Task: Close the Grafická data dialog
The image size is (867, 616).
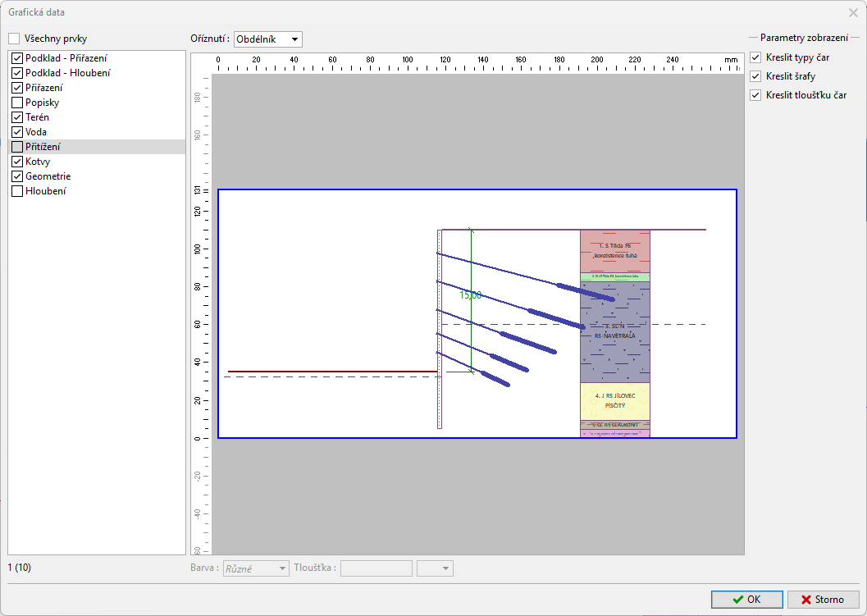Action: (853, 12)
